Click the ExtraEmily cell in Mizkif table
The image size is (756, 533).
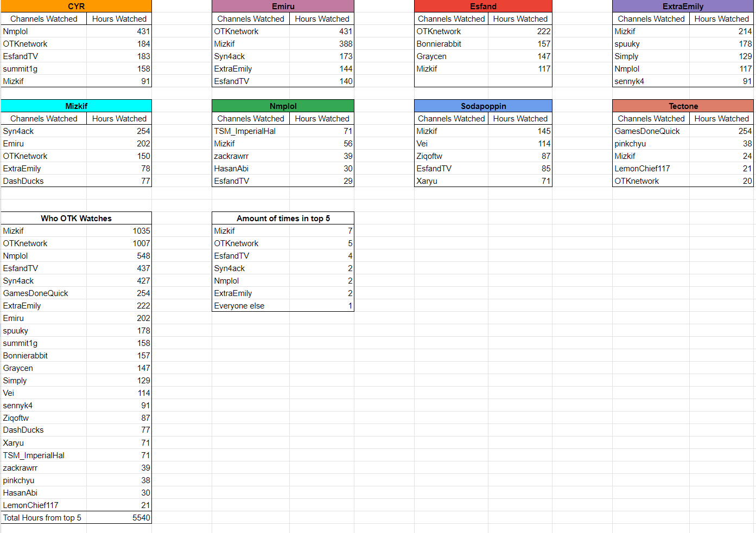click(43, 168)
